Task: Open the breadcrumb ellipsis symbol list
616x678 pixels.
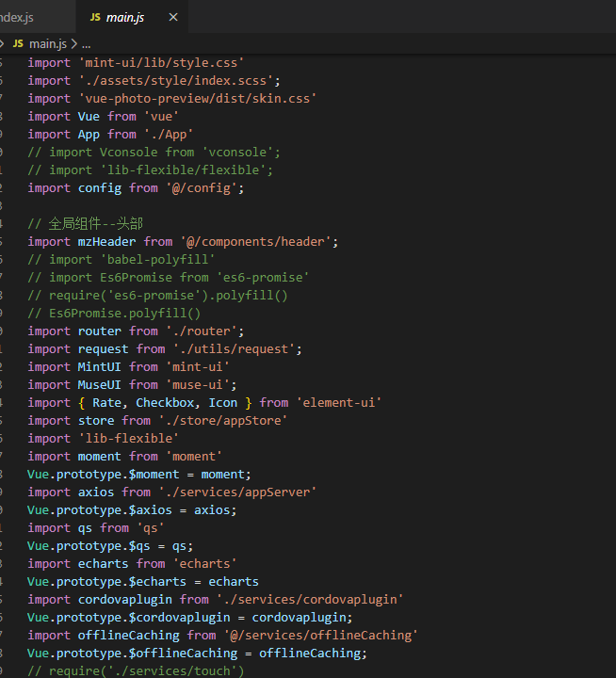Action: (x=86, y=44)
